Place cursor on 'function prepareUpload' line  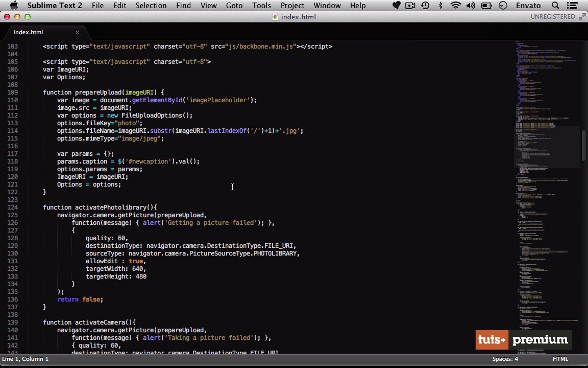[x=104, y=93]
